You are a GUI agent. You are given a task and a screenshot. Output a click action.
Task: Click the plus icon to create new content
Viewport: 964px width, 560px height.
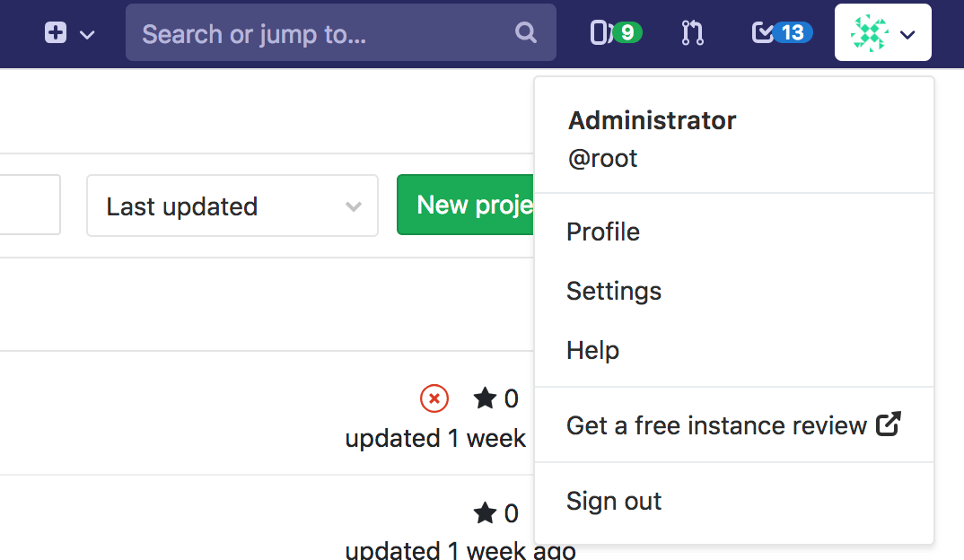pyautogui.click(x=55, y=33)
